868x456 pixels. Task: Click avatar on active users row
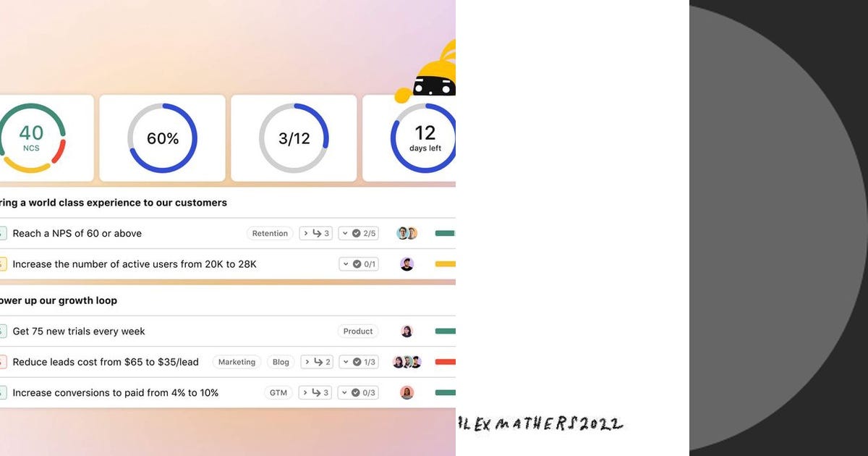tap(407, 264)
